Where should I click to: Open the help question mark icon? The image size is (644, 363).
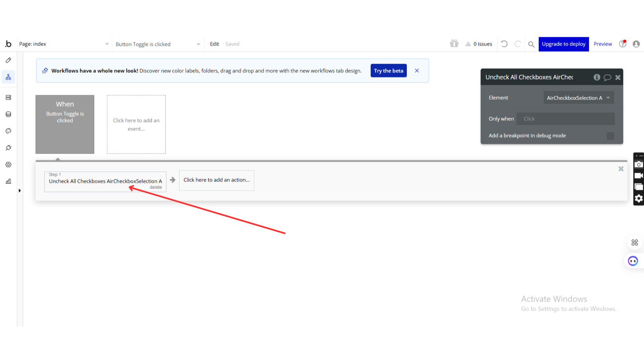click(x=623, y=44)
